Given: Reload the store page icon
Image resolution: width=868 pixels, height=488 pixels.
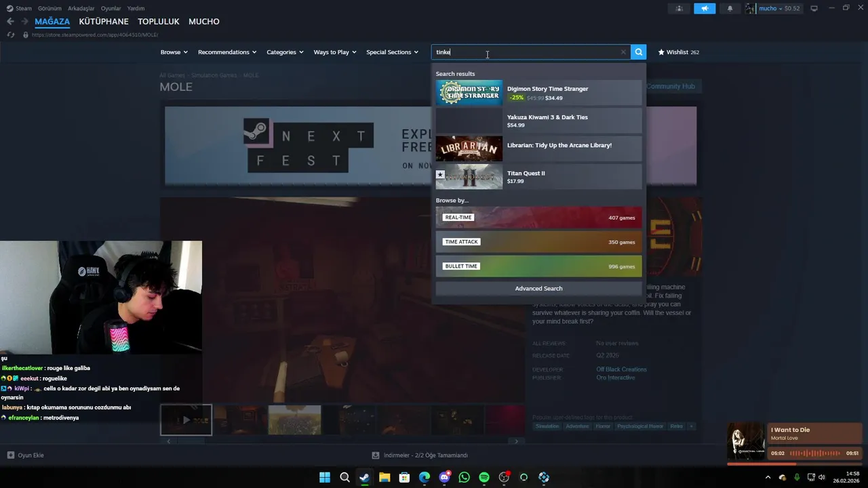Looking at the screenshot, I should point(11,35).
